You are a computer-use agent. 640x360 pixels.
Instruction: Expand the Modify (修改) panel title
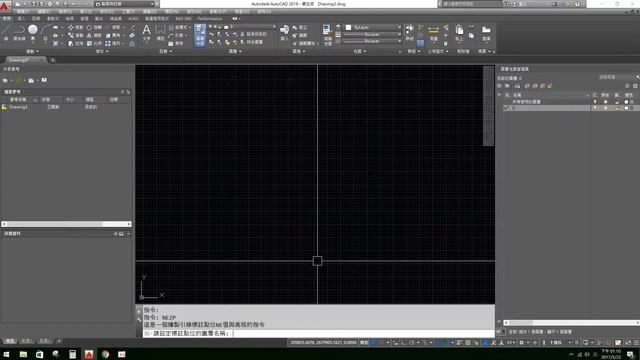tap(102, 51)
